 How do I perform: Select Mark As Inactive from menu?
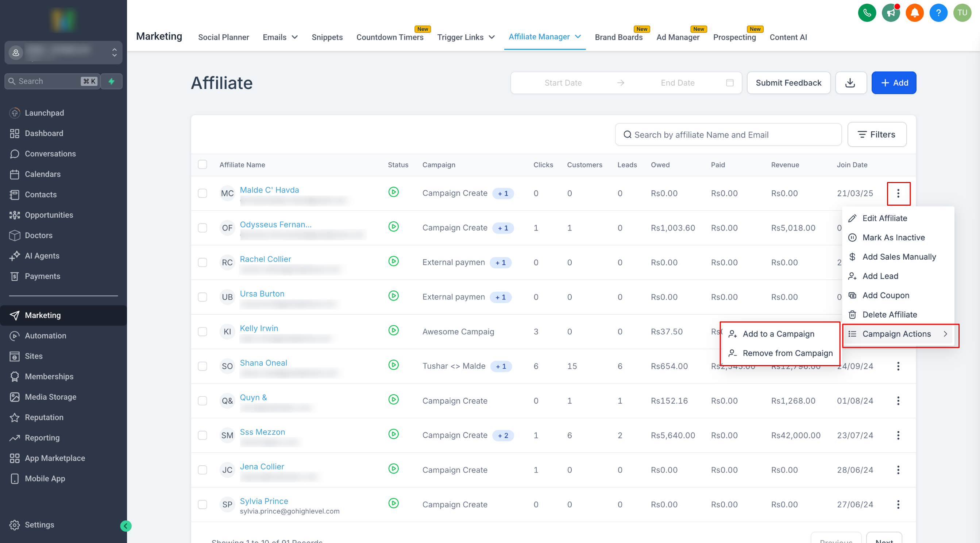click(893, 238)
